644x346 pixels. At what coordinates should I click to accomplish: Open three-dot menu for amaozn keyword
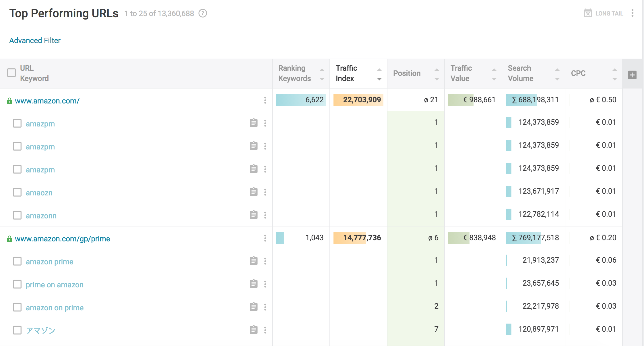pos(265,192)
